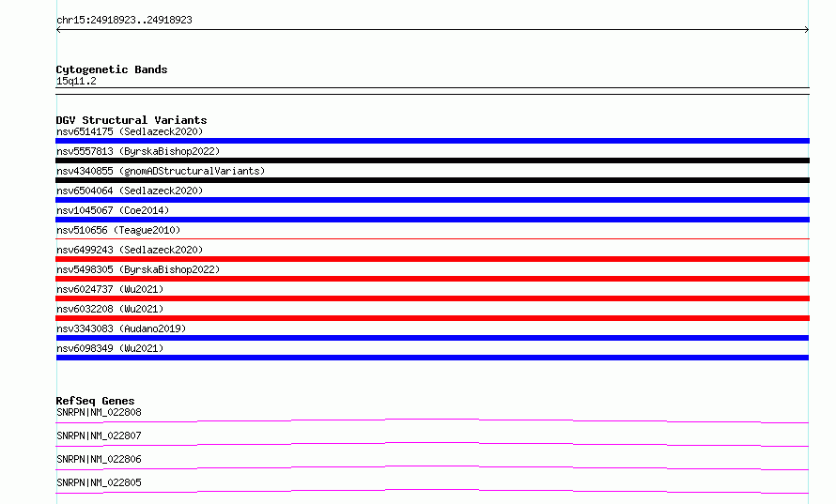Open variant nsv6024737 (Wu2021) label

110,289
